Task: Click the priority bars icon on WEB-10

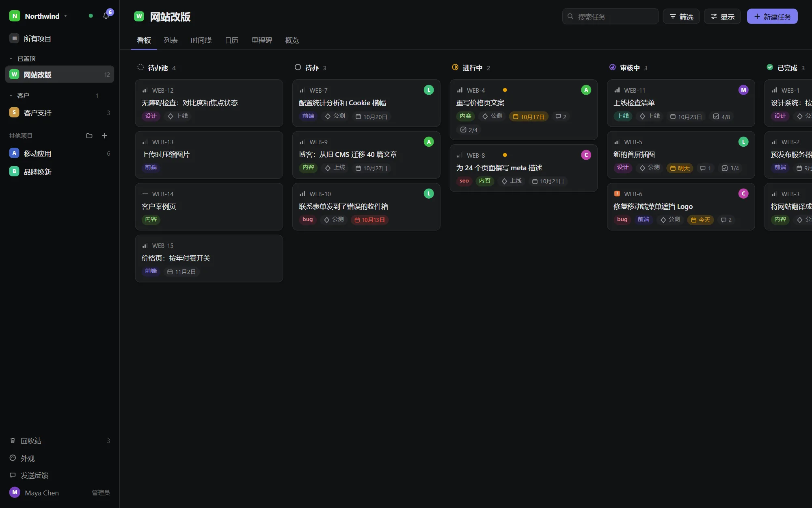Action: coord(302,194)
